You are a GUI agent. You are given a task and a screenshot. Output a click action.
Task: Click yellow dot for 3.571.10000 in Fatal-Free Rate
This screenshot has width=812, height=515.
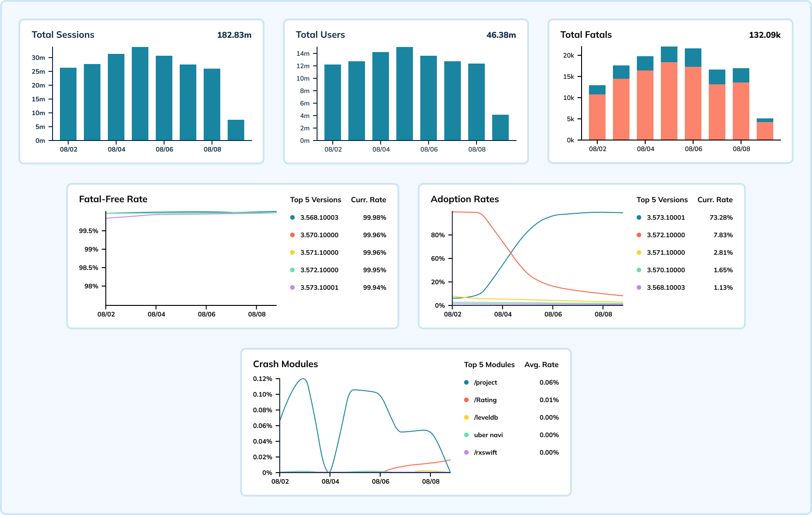(292, 252)
